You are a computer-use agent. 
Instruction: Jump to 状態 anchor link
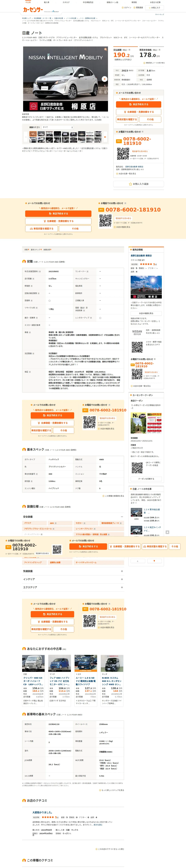[27, 250]
